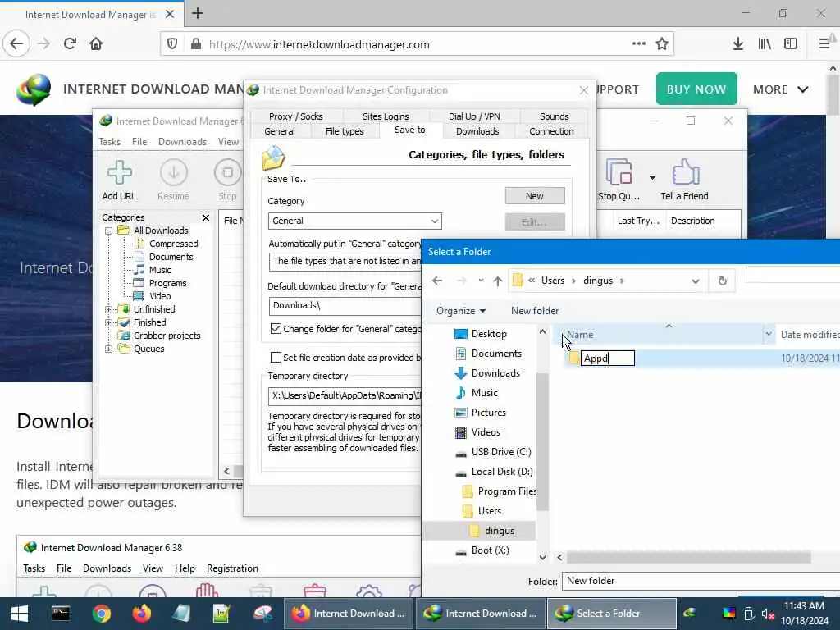Open the Connection tab
Viewport: 840px width, 630px height.
[x=551, y=131]
